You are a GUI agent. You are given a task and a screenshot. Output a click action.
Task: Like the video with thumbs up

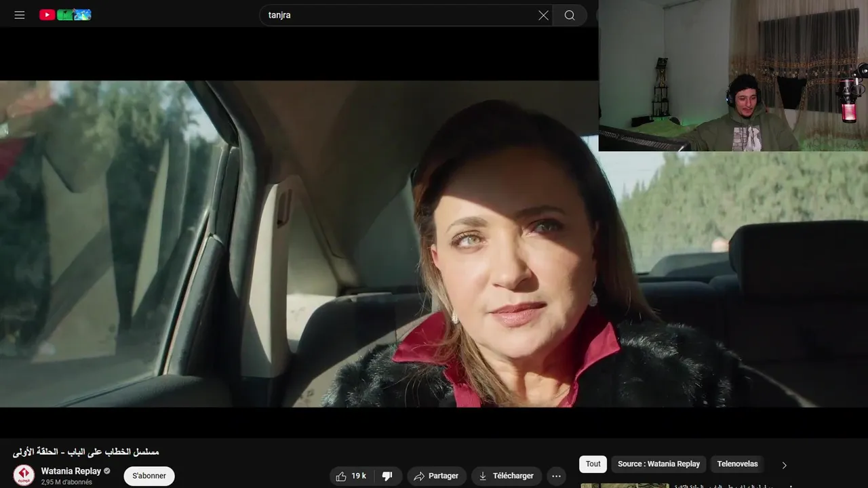click(x=351, y=476)
